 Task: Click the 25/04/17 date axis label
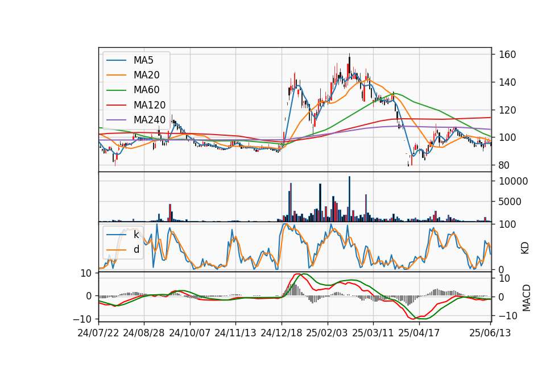click(x=419, y=333)
